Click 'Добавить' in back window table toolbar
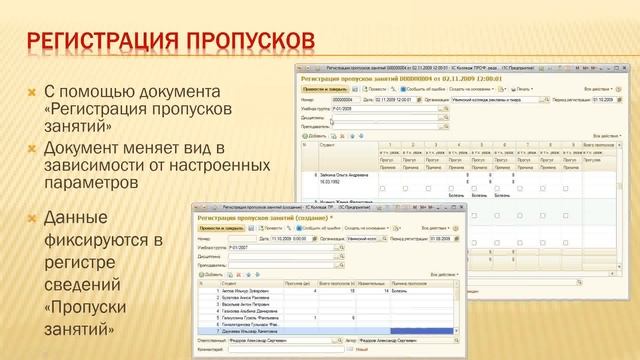The height and width of the screenshot is (360, 640). coord(314,136)
